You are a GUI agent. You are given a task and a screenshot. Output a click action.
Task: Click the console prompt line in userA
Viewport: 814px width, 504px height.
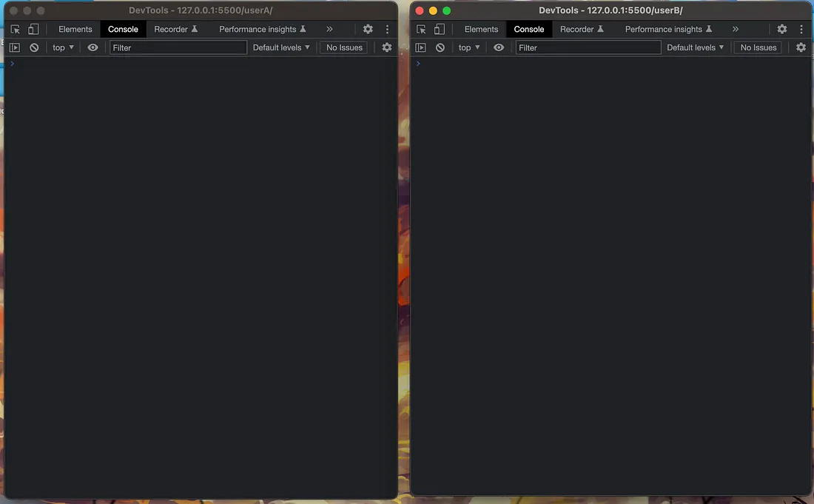click(x=200, y=64)
